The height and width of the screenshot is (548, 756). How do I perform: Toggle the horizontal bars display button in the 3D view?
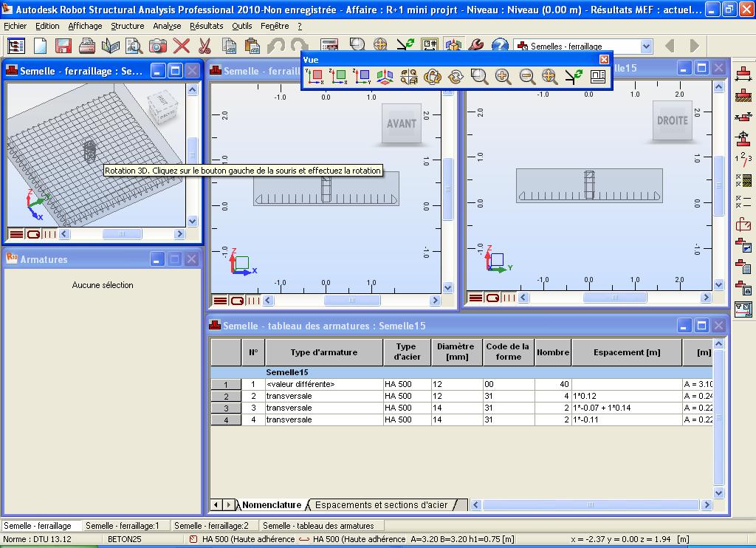pyautogui.click(x=16, y=234)
